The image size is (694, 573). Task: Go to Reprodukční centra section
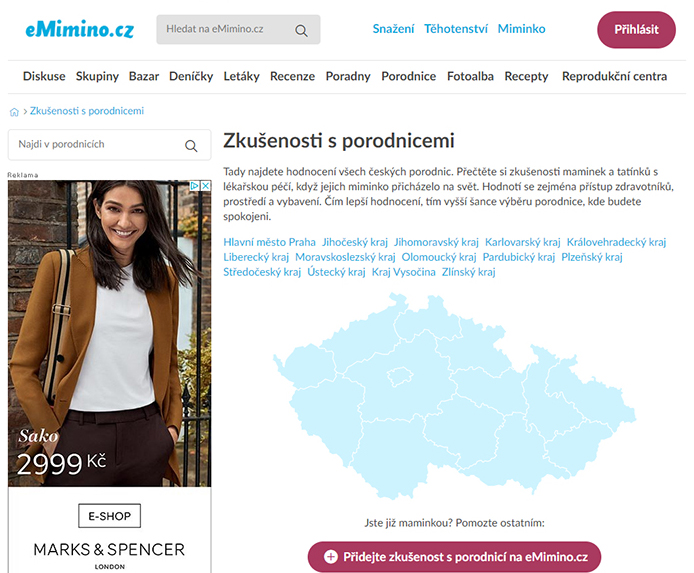pos(614,76)
